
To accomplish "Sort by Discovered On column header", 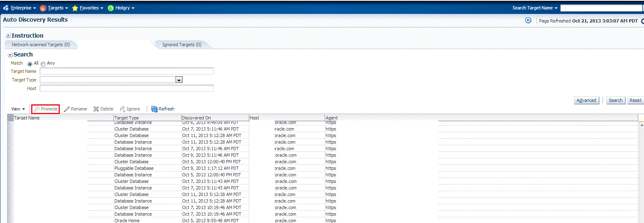I will point(215,118).
